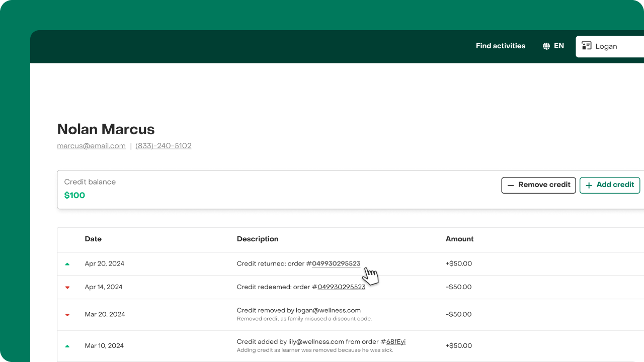Click the green up arrow on Apr 20 row
The width and height of the screenshot is (644, 362).
pos(67,264)
